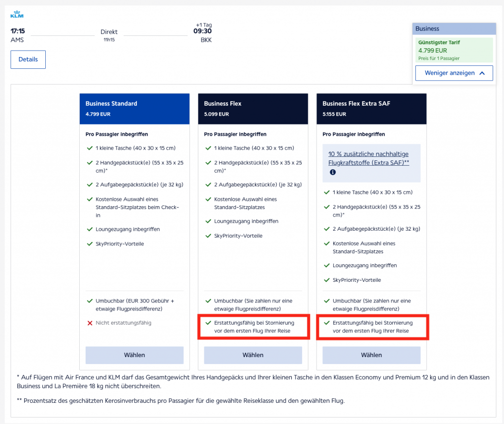The height and width of the screenshot is (424, 504).
Task: Click Business Flex checkmark for Loungezugang inbegriffen
Action: 208,221
